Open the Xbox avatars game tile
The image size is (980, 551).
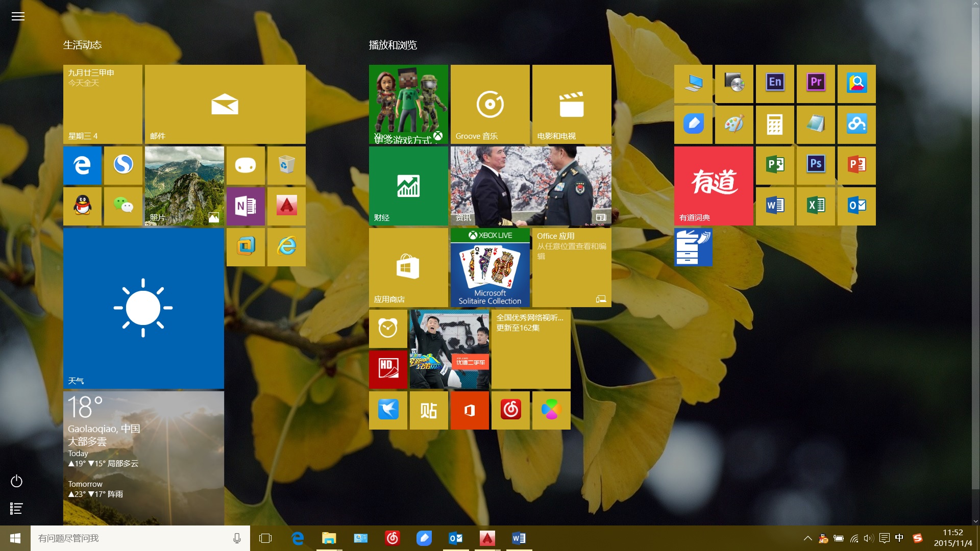(408, 104)
